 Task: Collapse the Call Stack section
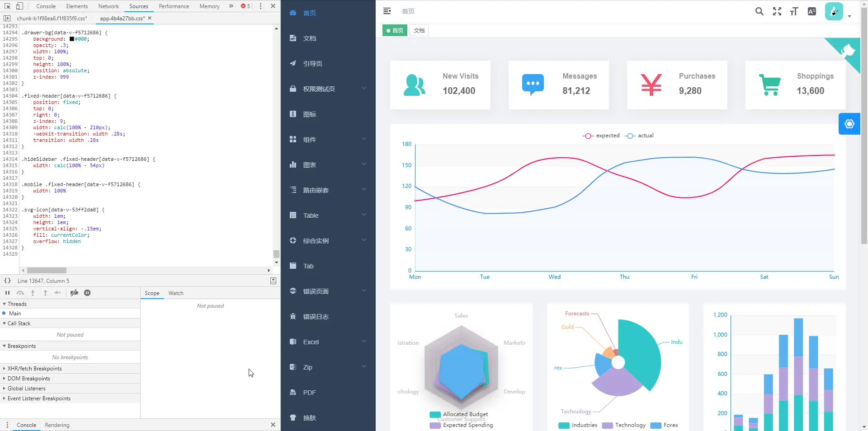pos(70,323)
